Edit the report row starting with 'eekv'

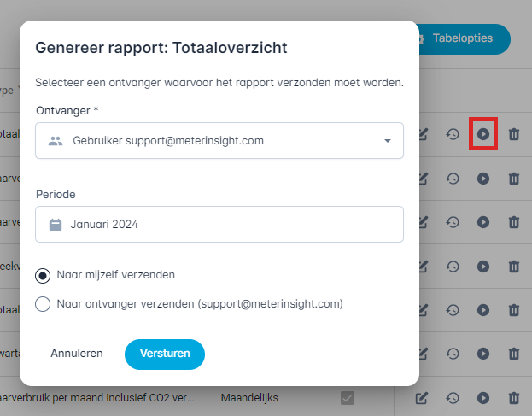[423, 267]
